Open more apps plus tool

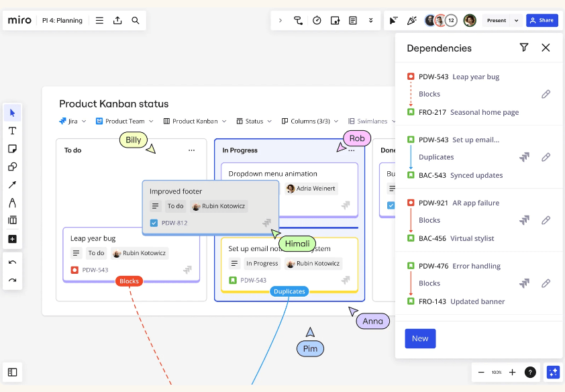[x=12, y=239]
